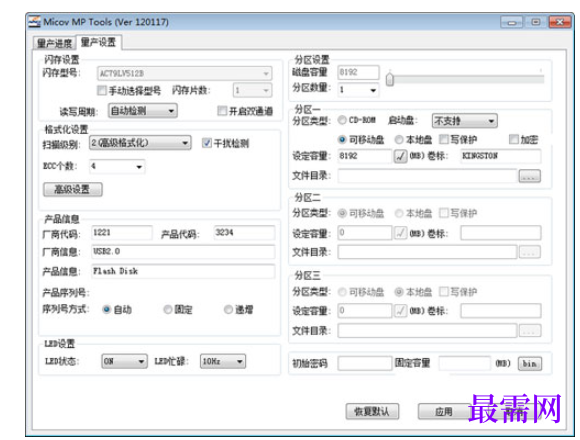Select the 量产设置 tab
Viewport: 580px width, 440px height.
pos(99,42)
